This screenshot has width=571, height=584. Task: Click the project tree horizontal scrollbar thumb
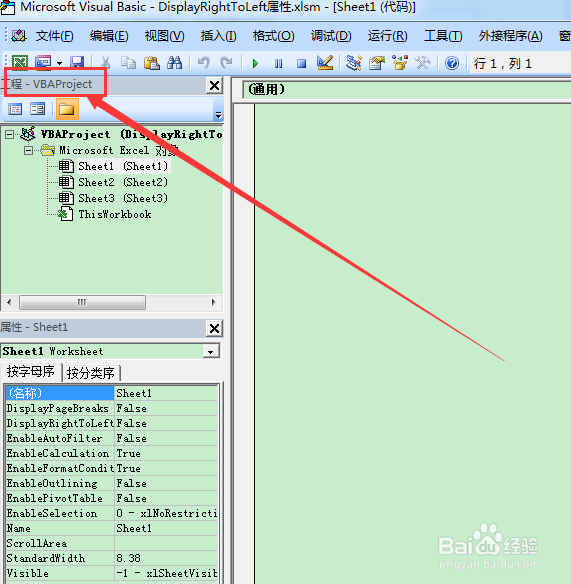[82, 302]
